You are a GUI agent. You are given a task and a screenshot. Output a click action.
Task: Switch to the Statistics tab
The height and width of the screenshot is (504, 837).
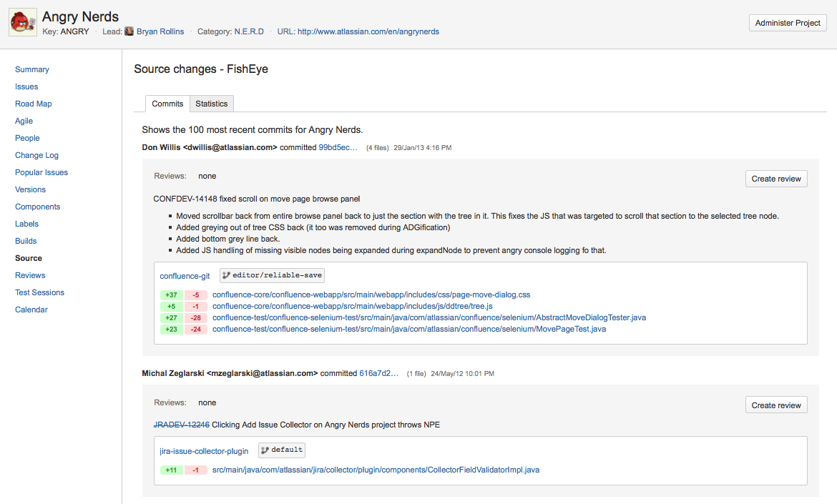211,104
